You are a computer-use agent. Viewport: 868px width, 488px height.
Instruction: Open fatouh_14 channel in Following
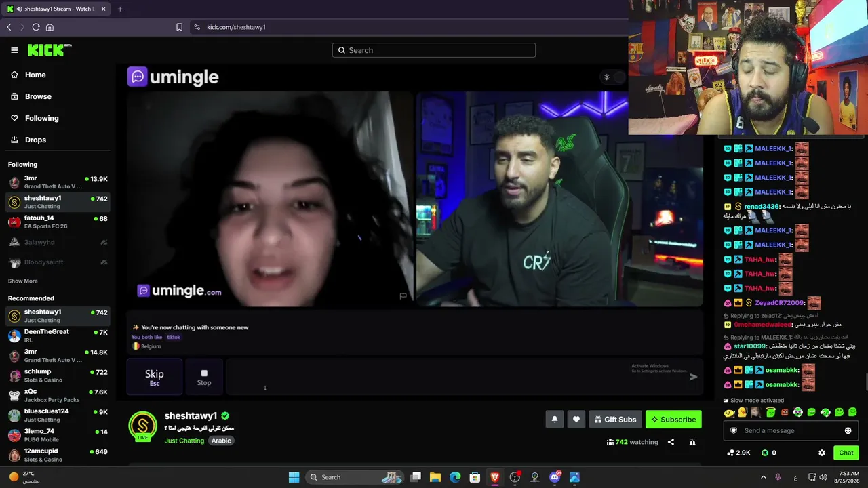point(58,222)
